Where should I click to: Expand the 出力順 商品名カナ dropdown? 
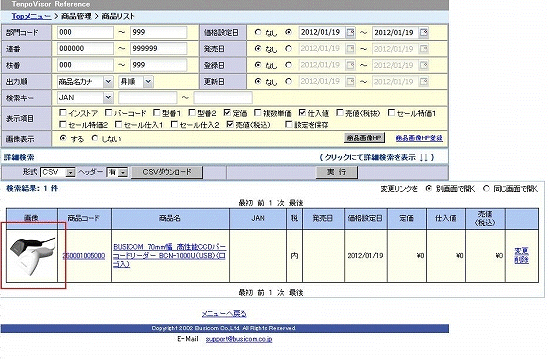click(x=108, y=82)
